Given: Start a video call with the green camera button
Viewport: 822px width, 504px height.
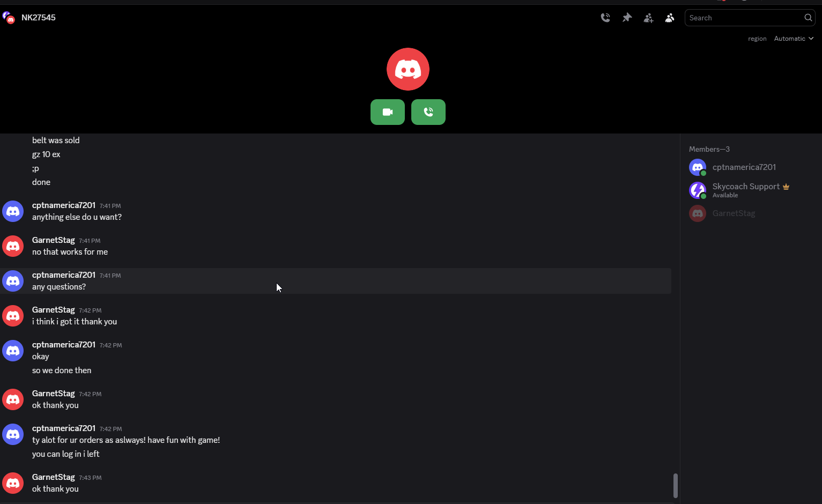Looking at the screenshot, I should pyautogui.click(x=388, y=112).
